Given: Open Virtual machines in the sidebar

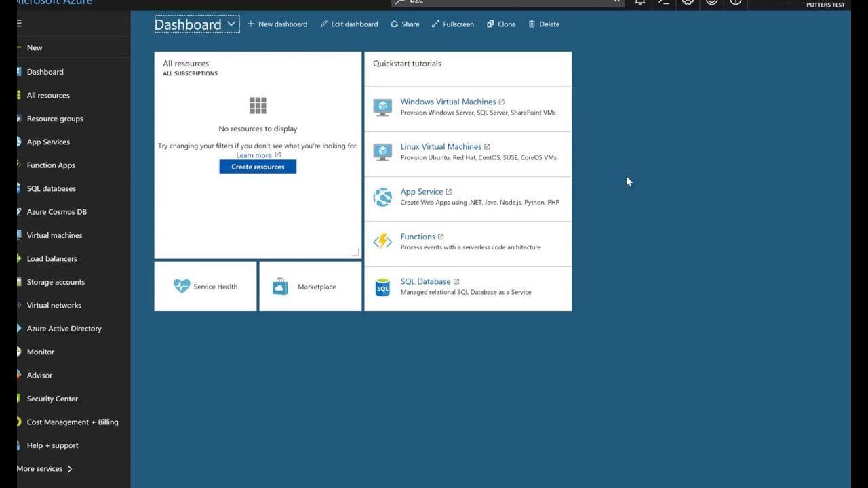Looking at the screenshot, I should [x=73, y=235].
